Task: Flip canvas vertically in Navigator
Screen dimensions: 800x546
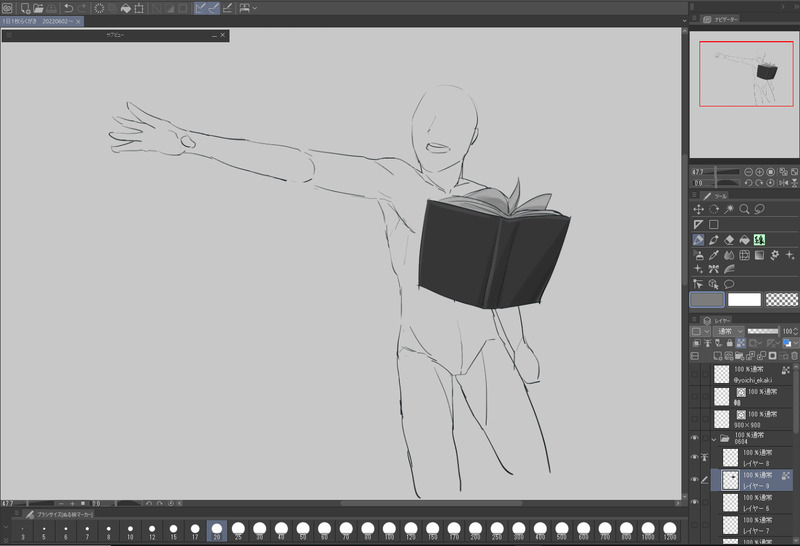Action: [x=794, y=183]
